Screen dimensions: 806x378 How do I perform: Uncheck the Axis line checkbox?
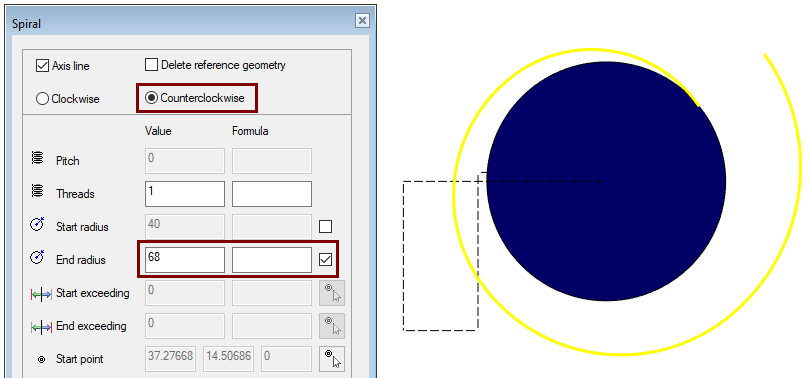point(42,66)
